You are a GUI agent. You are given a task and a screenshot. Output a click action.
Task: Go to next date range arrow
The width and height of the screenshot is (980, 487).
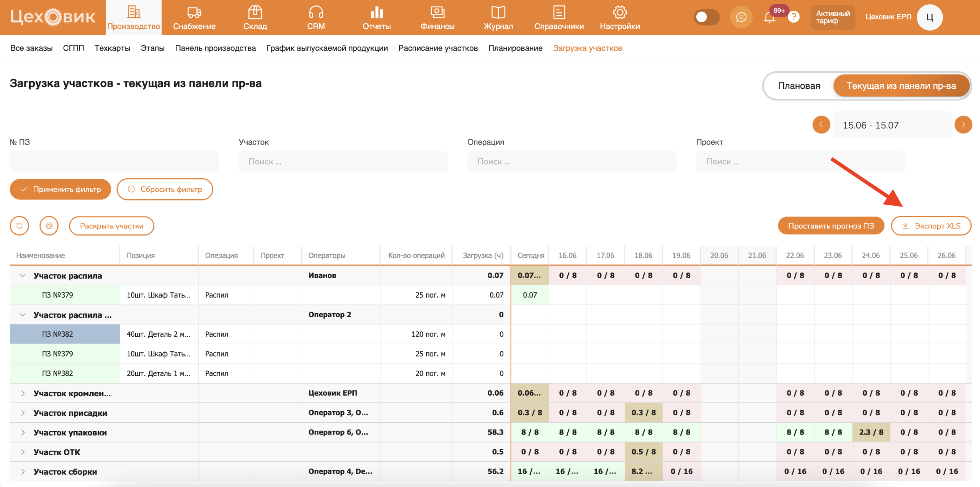click(963, 125)
